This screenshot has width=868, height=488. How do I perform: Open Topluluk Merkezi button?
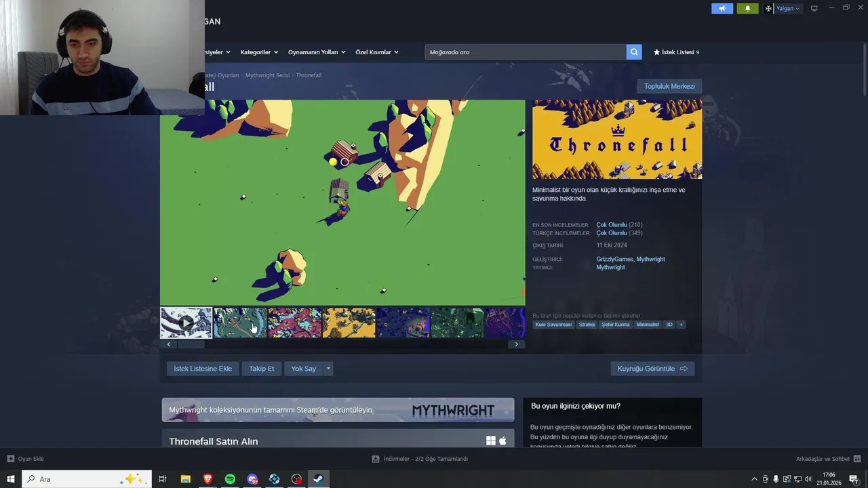pos(669,86)
